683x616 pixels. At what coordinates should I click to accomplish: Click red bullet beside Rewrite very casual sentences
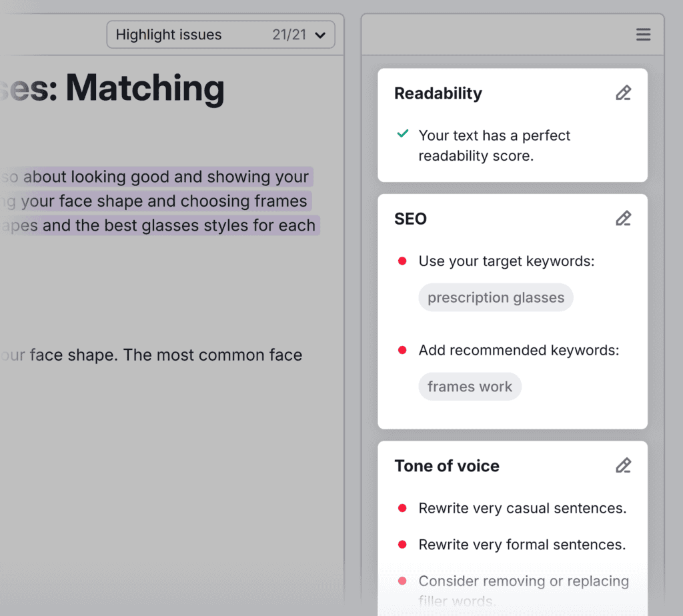point(402,508)
